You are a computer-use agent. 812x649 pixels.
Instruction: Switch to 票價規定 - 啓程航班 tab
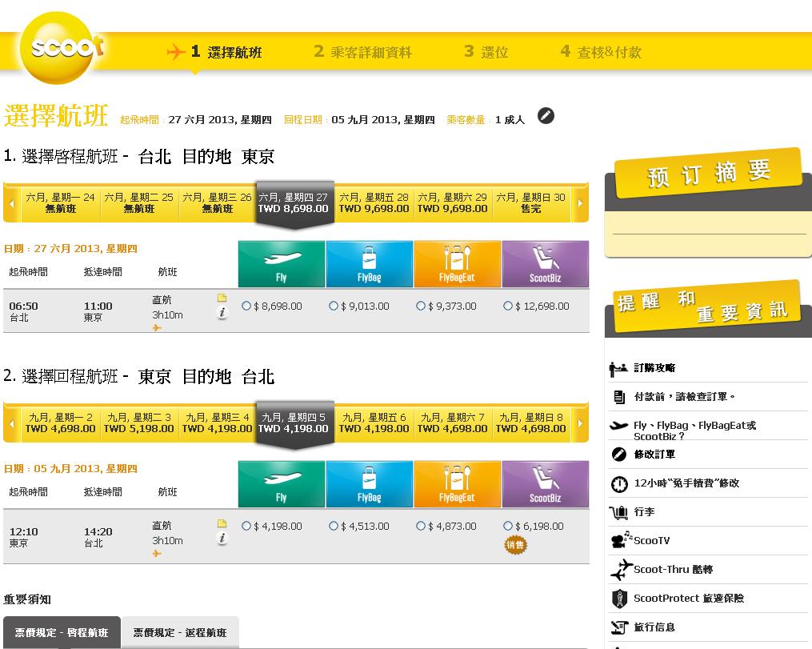(x=62, y=632)
